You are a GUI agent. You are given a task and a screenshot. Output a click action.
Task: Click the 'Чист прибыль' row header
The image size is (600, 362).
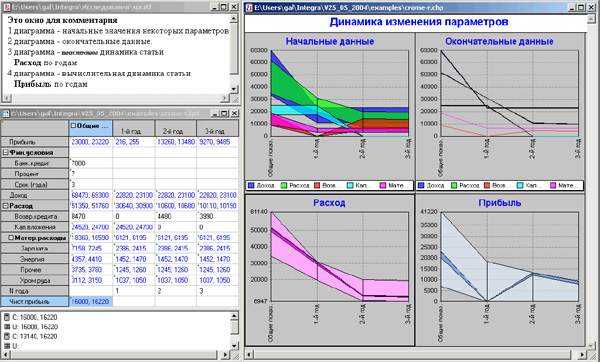click(x=34, y=302)
